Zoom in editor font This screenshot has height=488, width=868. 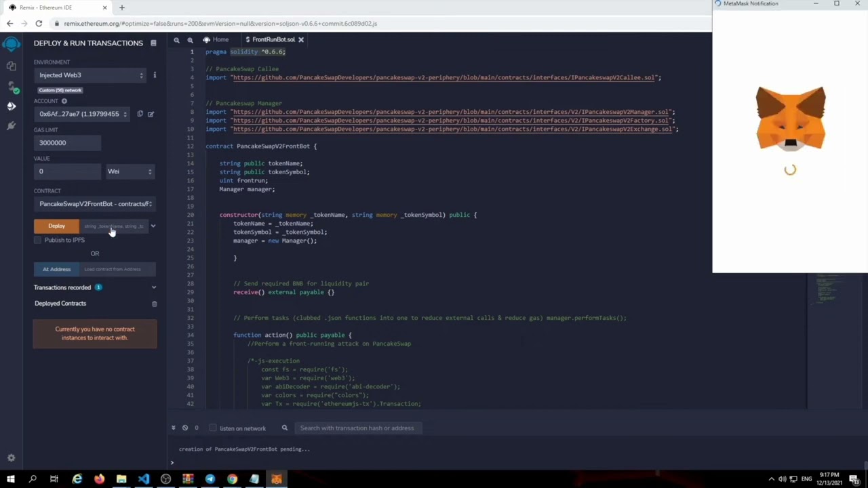[190, 40]
